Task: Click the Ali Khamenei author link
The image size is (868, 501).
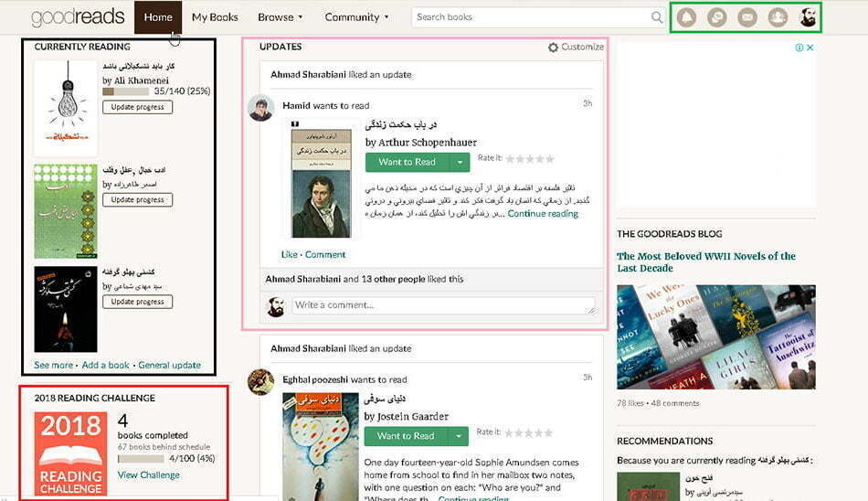Action: tap(141, 80)
